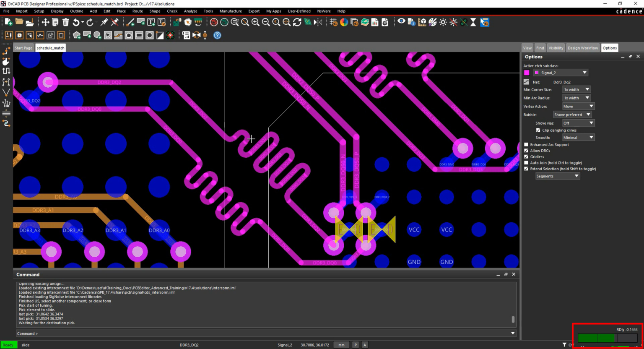The width and height of the screenshot is (644, 349).
Task: Open the Bubble shove mode dropdown
Action: (572, 115)
